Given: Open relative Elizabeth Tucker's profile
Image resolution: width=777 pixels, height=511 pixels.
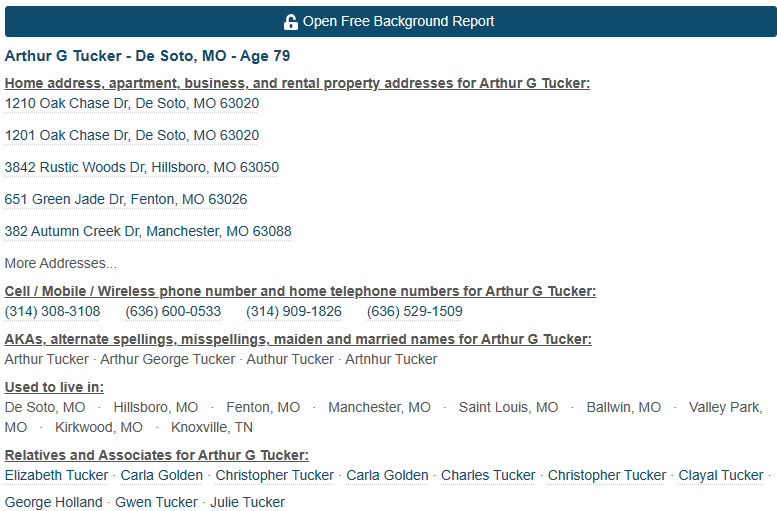Looking at the screenshot, I should 56,475.
